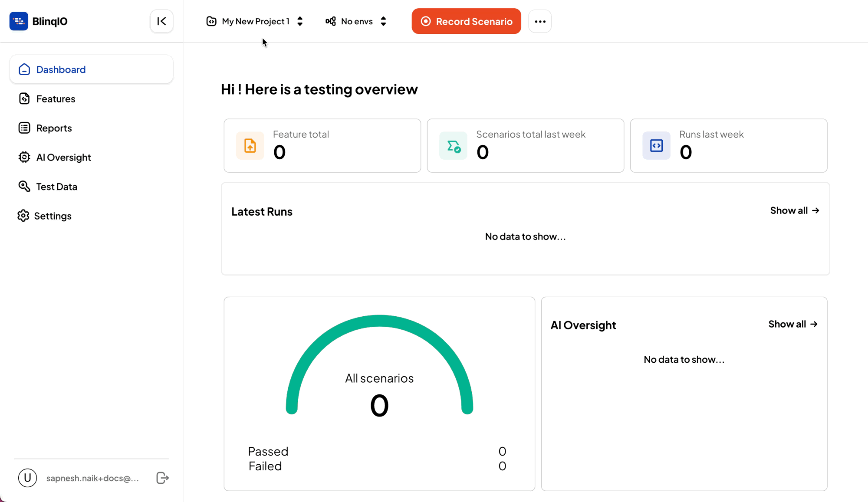The image size is (868, 502).
Task: Click the Features icon in sidebar
Action: [x=24, y=98]
